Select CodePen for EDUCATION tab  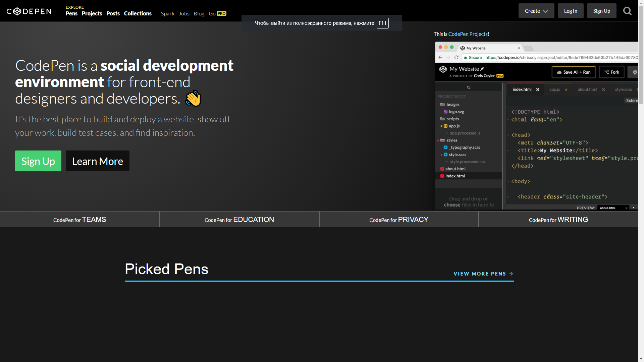click(x=239, y=220)
